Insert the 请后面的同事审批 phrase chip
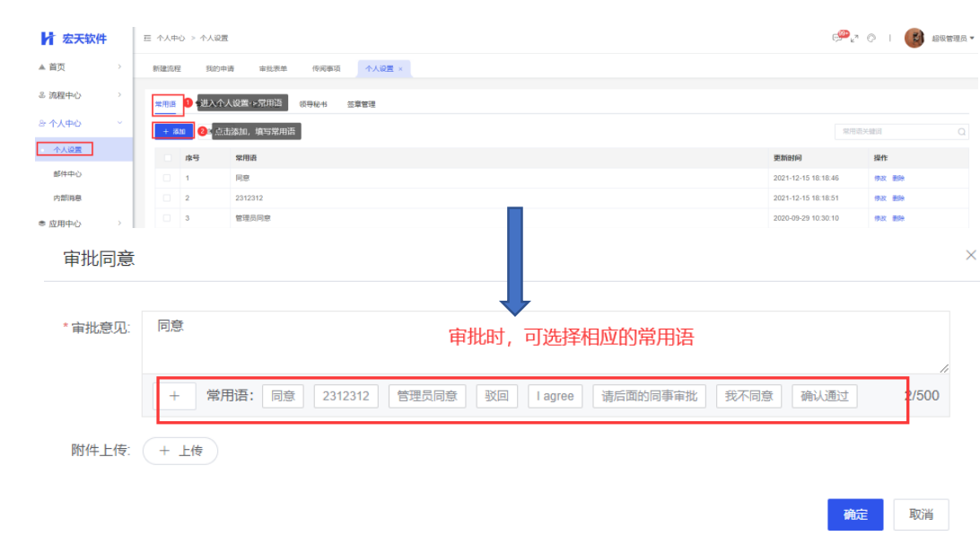This screenshot has height=545, width=980. pyautogui.click(x=650, y=396)
